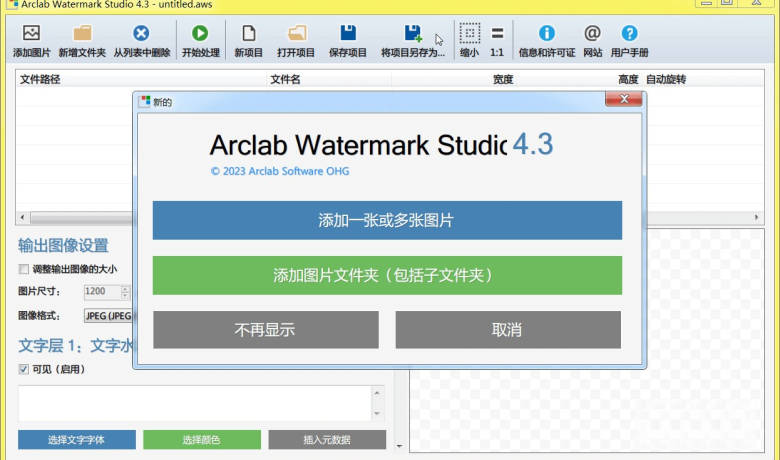Sort by the 文件路径 column header

(x=141, y=79)
